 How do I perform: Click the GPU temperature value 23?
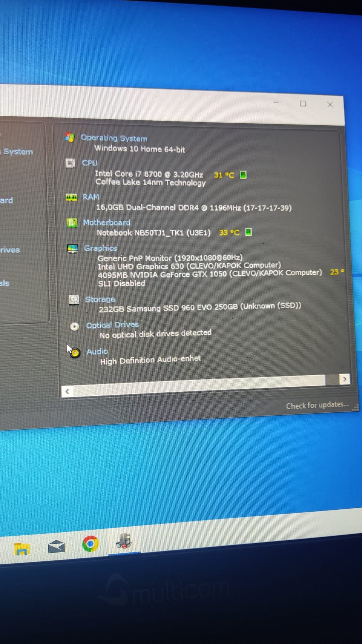click(x=337, y=272)
